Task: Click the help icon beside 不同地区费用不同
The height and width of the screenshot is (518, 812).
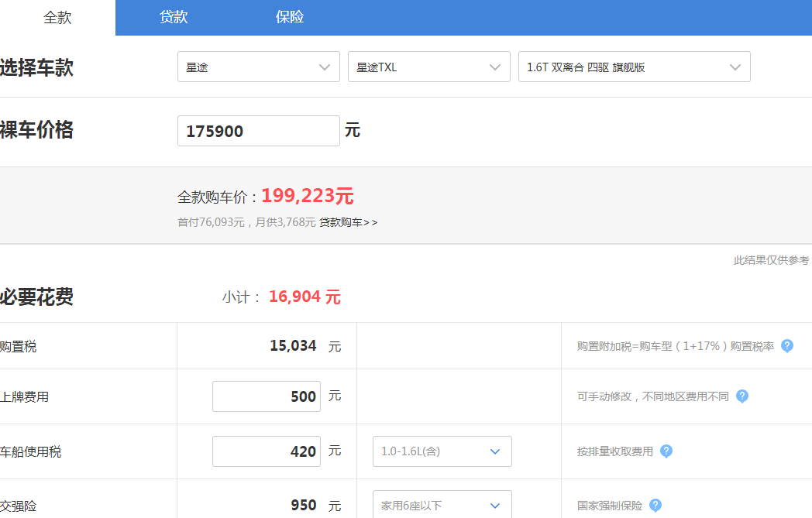Action: point(742,396)
